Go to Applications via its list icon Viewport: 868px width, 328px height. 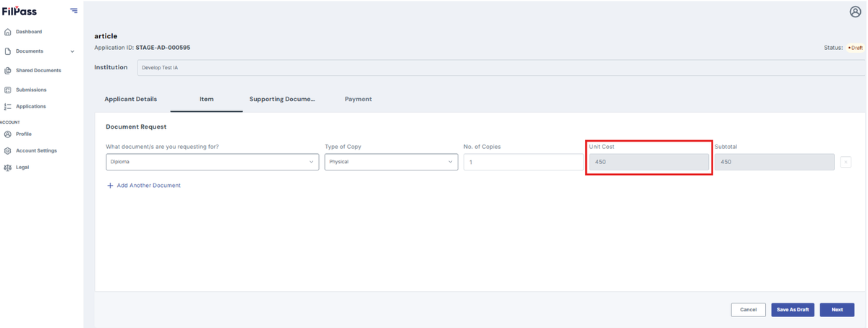click(x=8, y=107)
